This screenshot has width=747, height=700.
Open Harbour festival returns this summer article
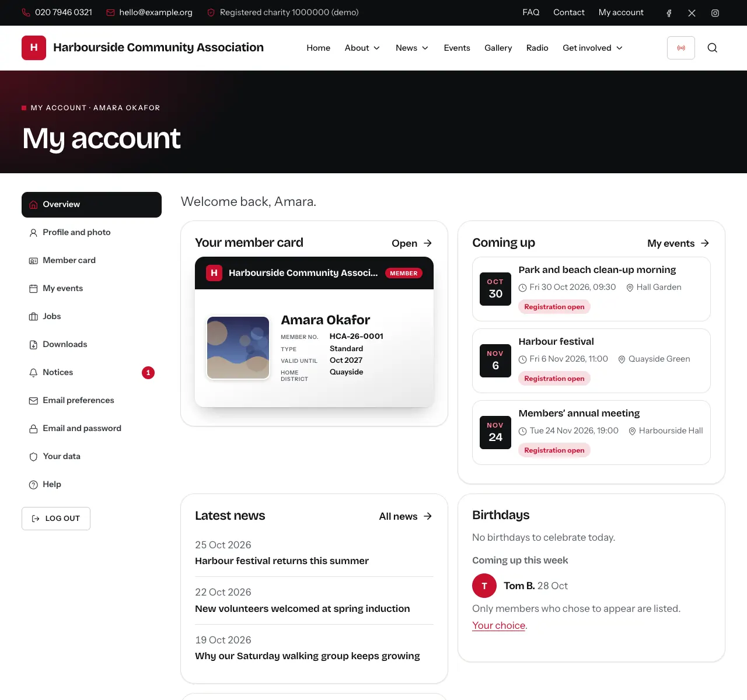(x=282, y=561)
